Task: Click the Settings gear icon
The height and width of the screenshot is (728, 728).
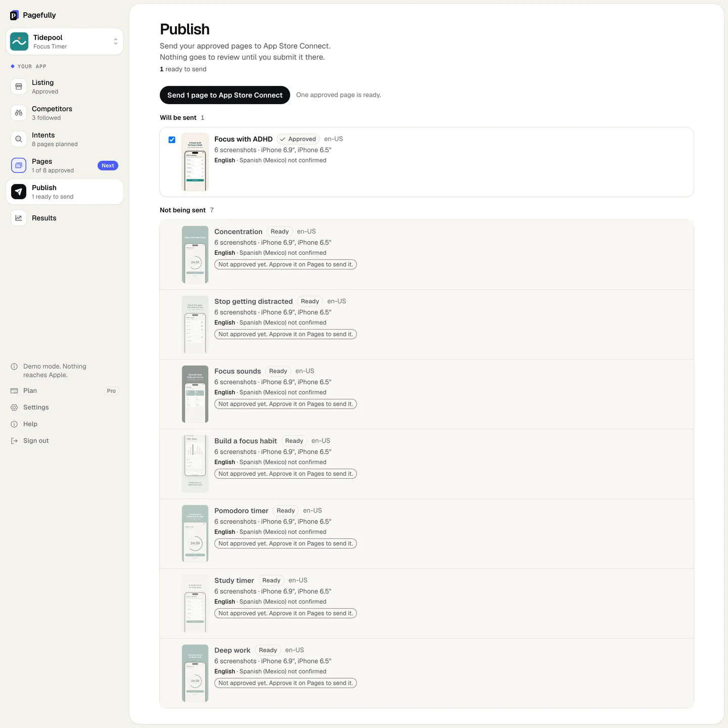Action: (x=14, y=407)
